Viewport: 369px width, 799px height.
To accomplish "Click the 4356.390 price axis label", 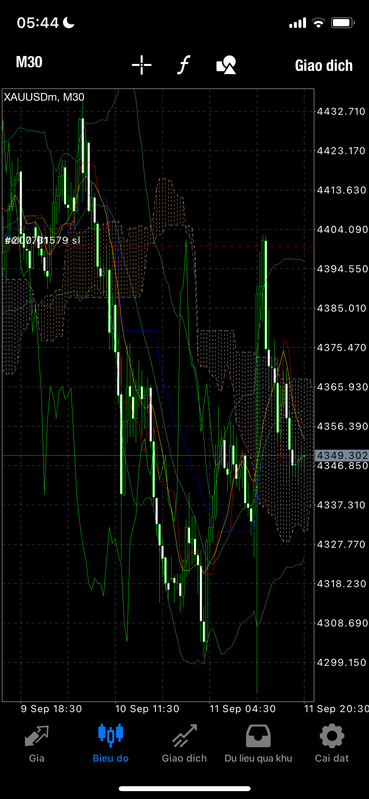I will point(341,426).
